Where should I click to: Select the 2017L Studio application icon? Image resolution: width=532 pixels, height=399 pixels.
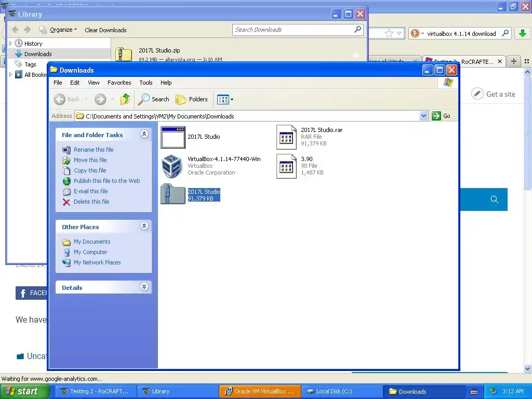(172, 137)
